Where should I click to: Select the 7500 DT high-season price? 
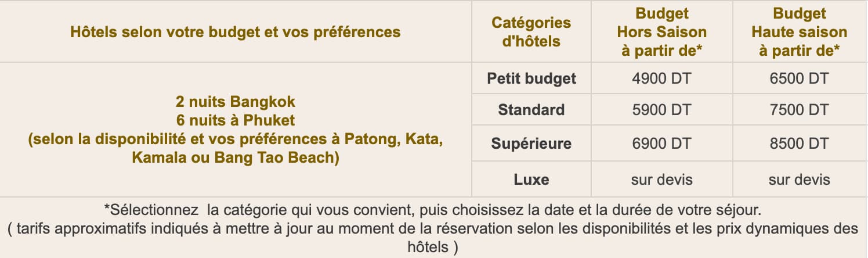799,110
